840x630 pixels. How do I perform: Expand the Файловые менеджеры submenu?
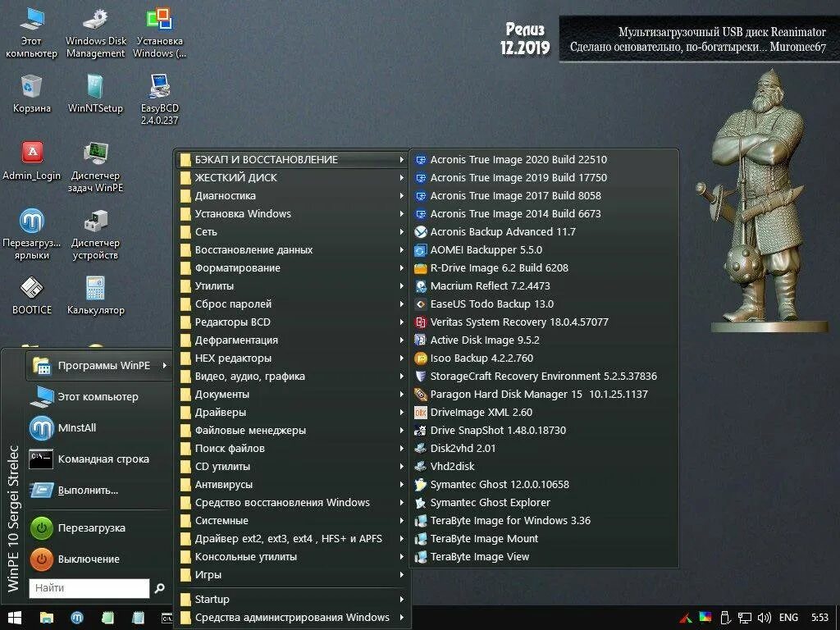coord(292,430)
